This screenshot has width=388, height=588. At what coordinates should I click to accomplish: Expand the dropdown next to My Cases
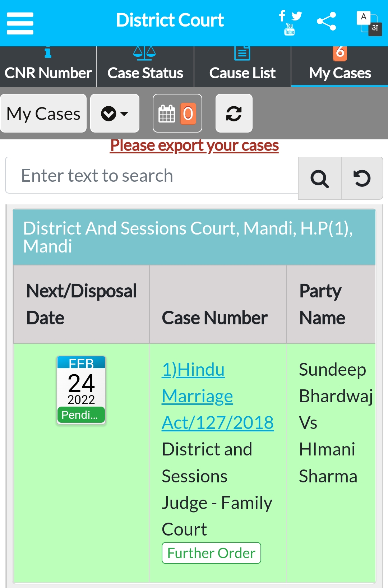tap(115, 114)
